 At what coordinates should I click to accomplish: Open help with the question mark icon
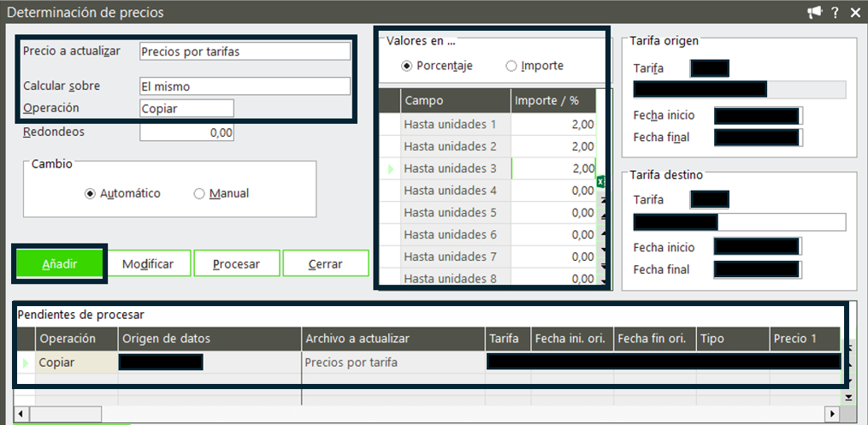pos(836,13)
